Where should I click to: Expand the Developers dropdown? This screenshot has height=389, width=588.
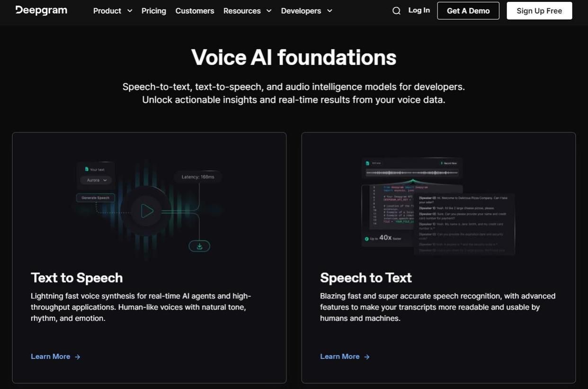pos(307,11)
